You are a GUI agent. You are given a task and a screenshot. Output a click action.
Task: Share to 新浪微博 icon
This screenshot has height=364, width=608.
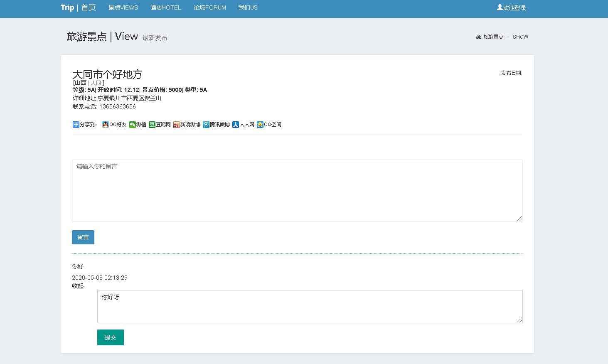click(x=177, y=125)
